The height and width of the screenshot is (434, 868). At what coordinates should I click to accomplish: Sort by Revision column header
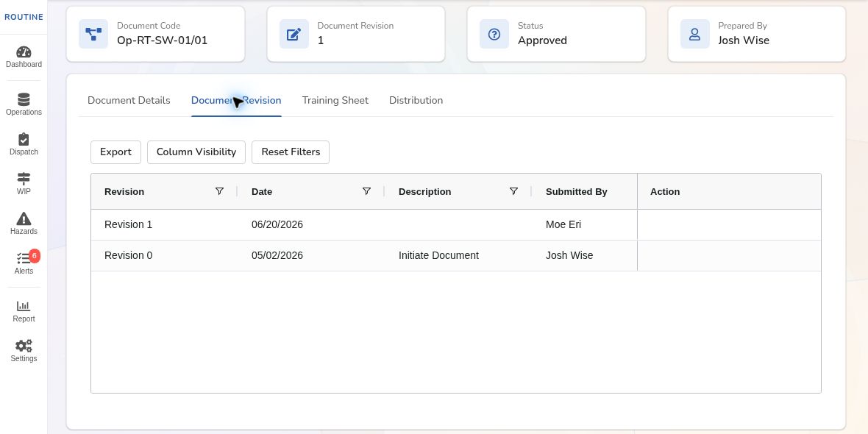coord(124,191)
